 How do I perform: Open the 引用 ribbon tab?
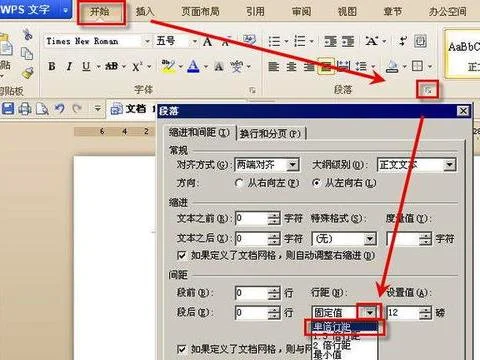[x=256, y=12]
